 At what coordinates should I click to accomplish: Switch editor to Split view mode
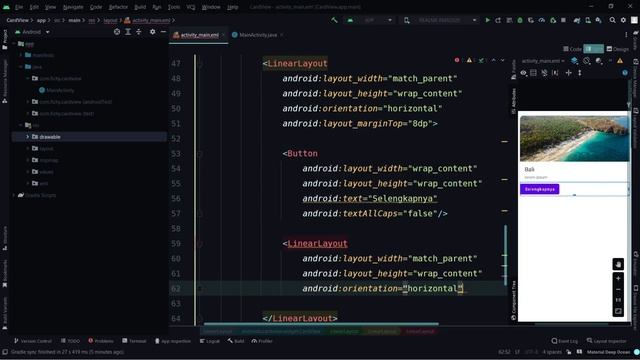point(593,49)
